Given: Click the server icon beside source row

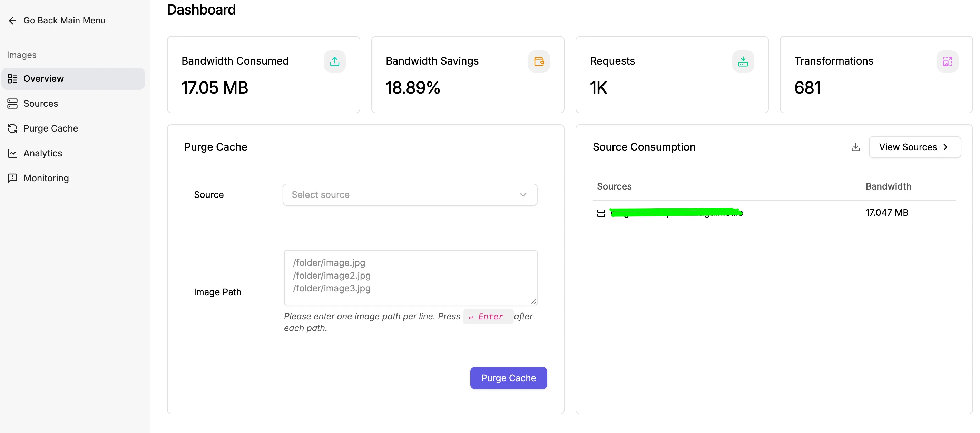Looking at the screenshot, I should [601, 213].
